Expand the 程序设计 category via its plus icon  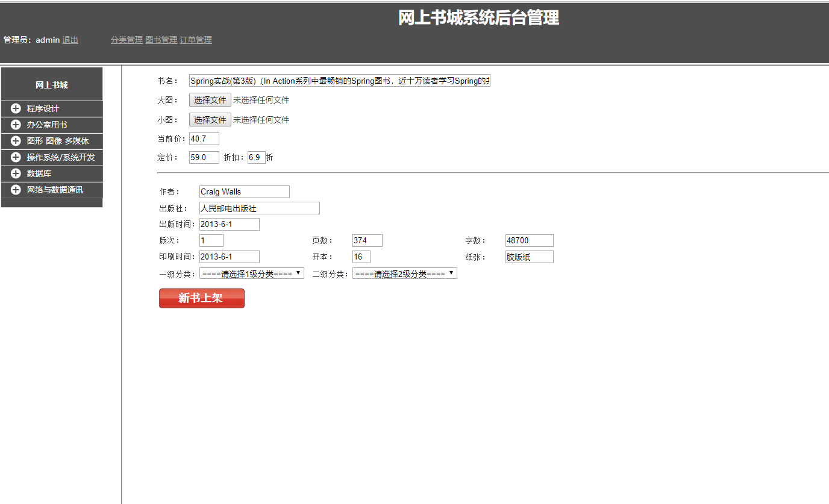(15, 108)
